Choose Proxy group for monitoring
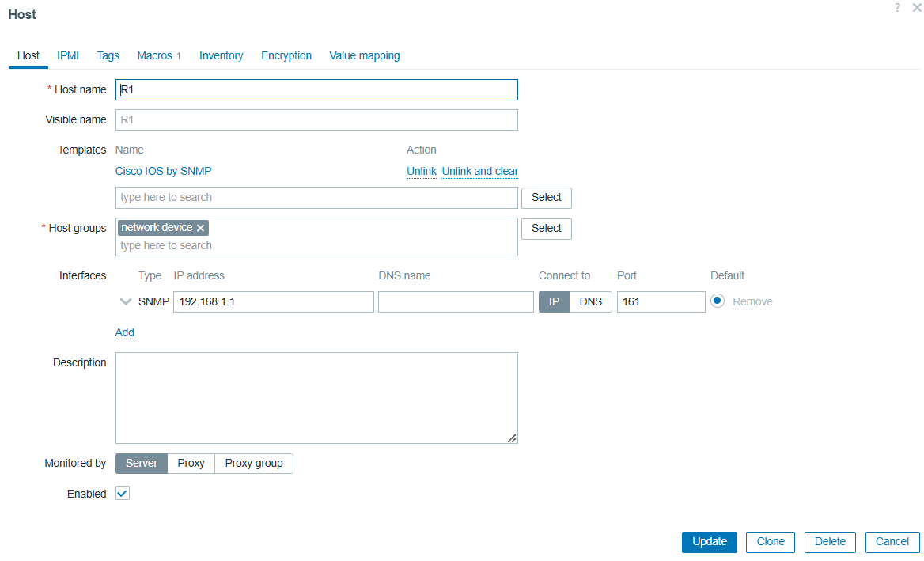This screenshot has height=561, width=924. (x=253, y=464)
